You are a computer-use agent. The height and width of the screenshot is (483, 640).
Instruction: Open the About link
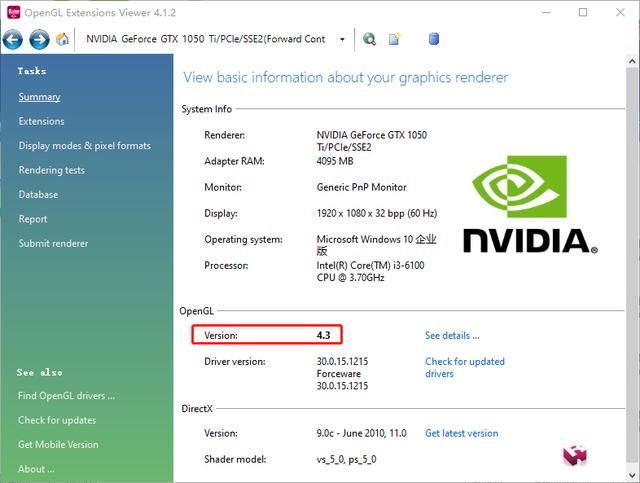(36, 469)
